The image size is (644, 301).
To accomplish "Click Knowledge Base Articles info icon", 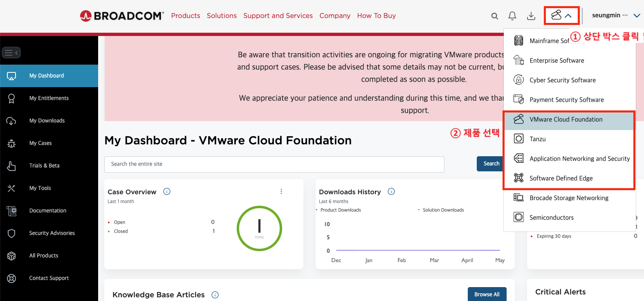I will click(x=215, y=295).
